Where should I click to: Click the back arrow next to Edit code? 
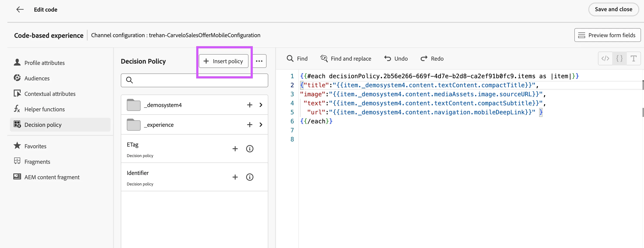20,9
